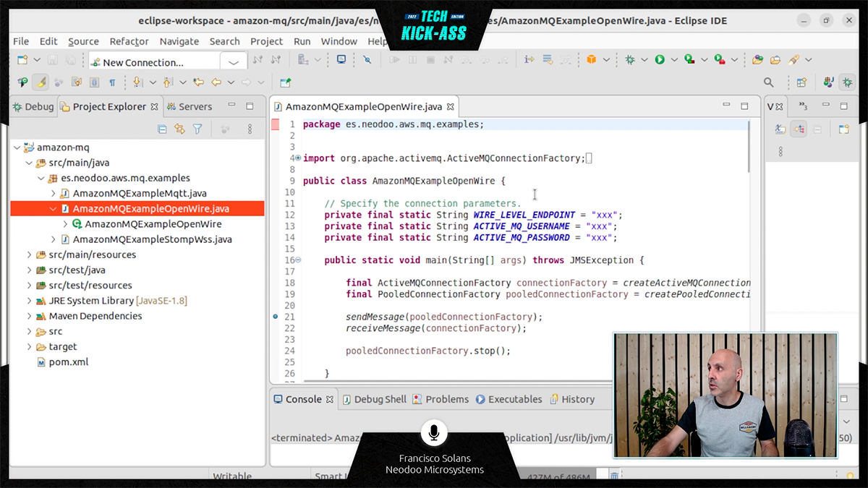Click the Open Perspective icon
868x488 pixels.
click(x=801, y=82)
